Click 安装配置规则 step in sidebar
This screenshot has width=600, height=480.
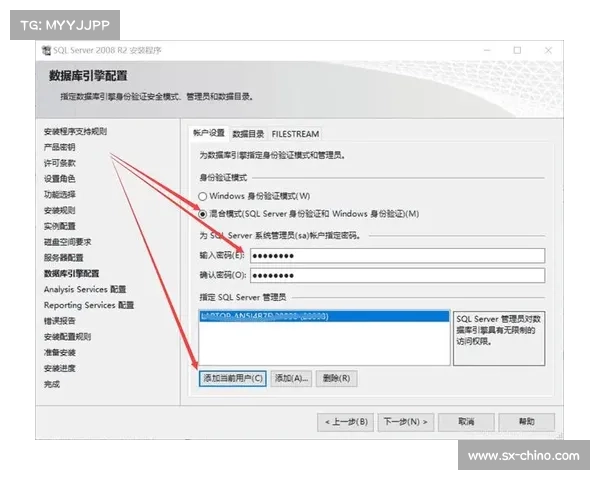[67, 337]
